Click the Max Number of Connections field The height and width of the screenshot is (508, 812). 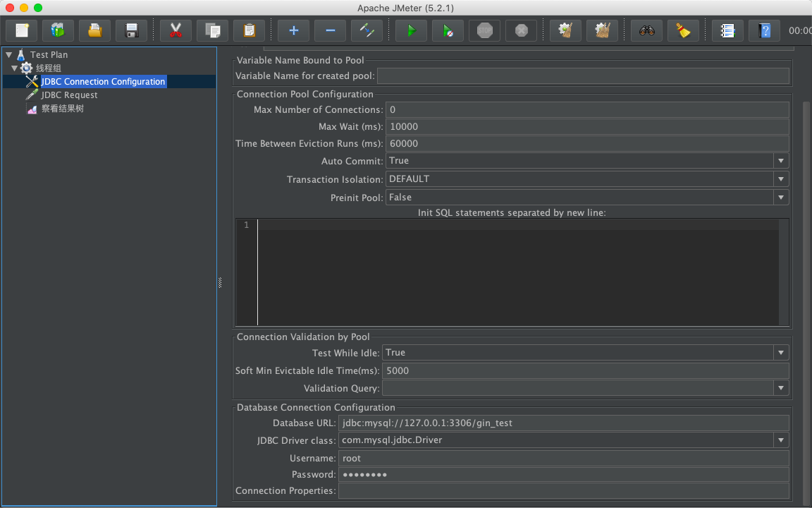tap(587, 109)
